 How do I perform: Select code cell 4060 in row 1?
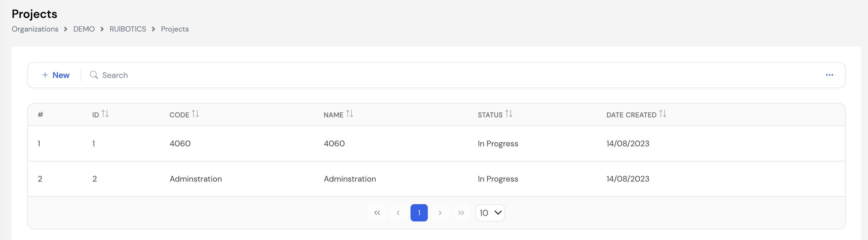coord(180,144)
